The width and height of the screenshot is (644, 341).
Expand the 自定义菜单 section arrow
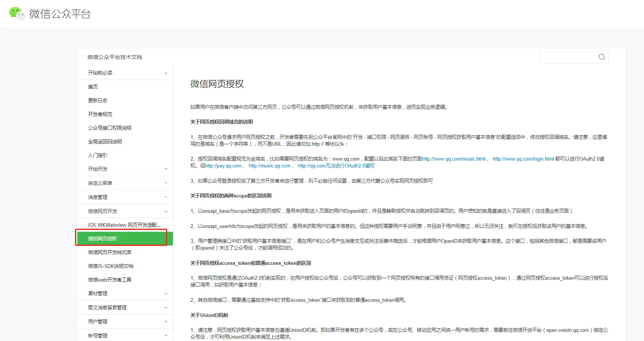click(166, 183)
